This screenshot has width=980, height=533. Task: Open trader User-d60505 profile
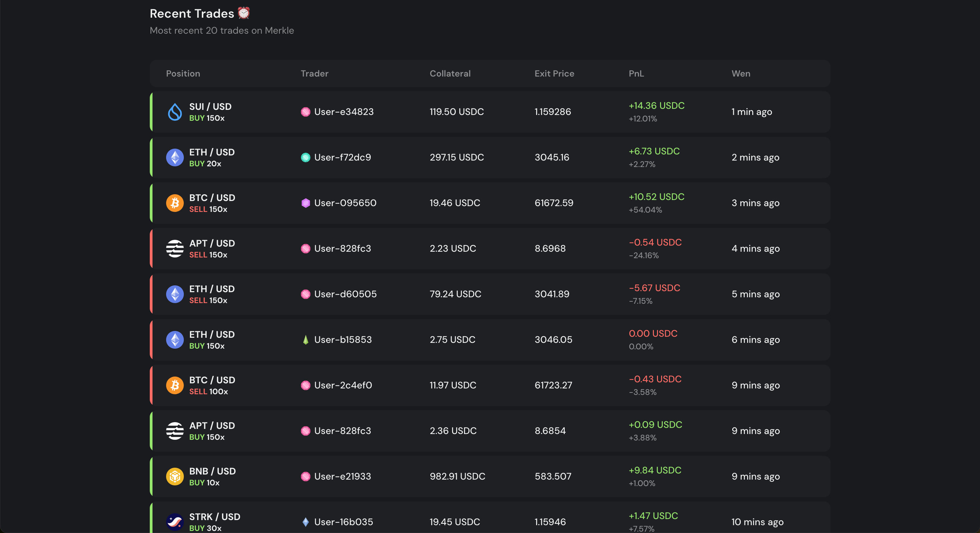(x=345, y=294)
